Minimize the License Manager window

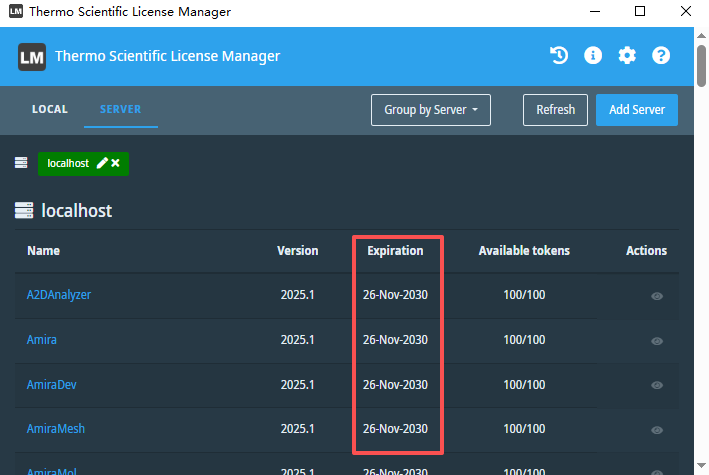click(595, 11)
